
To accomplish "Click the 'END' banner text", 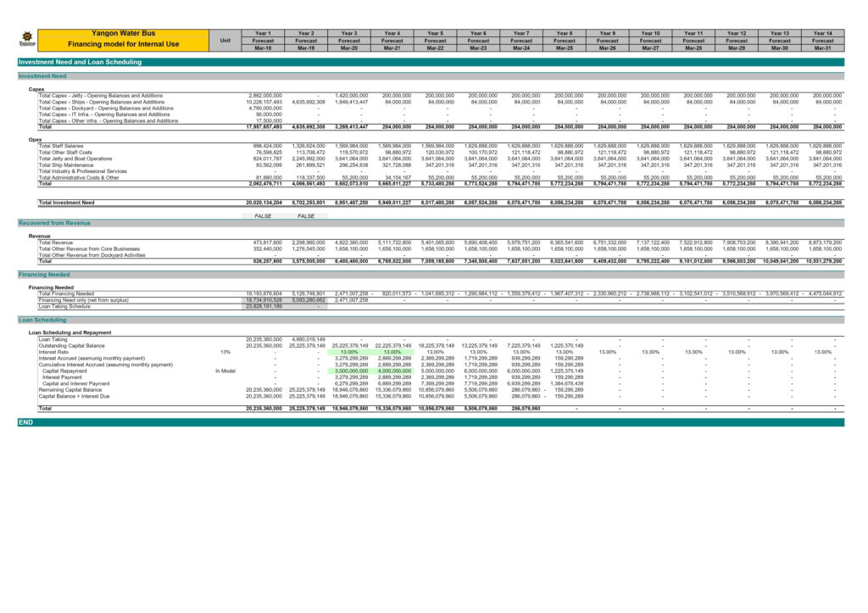I will tap(26, 422).
